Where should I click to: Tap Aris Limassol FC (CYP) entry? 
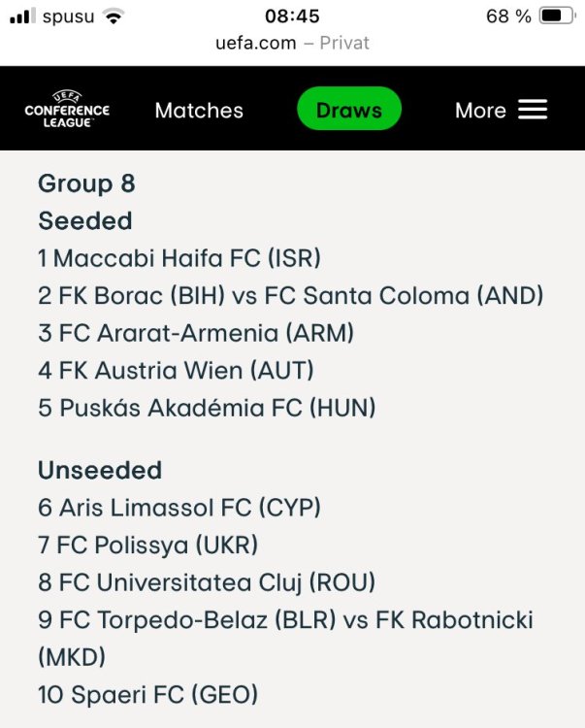click(179, 508)
